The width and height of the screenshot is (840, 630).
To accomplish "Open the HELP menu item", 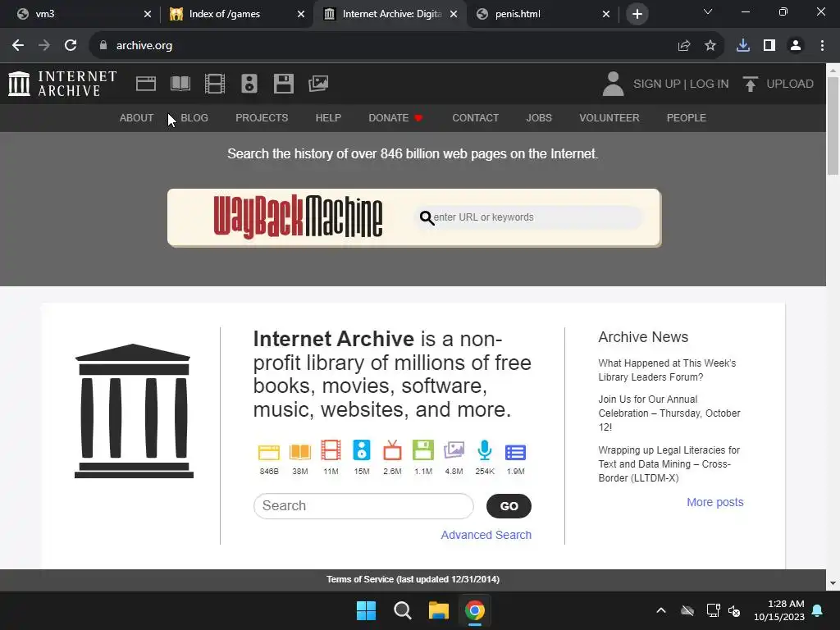I will (x=328, y=118).
